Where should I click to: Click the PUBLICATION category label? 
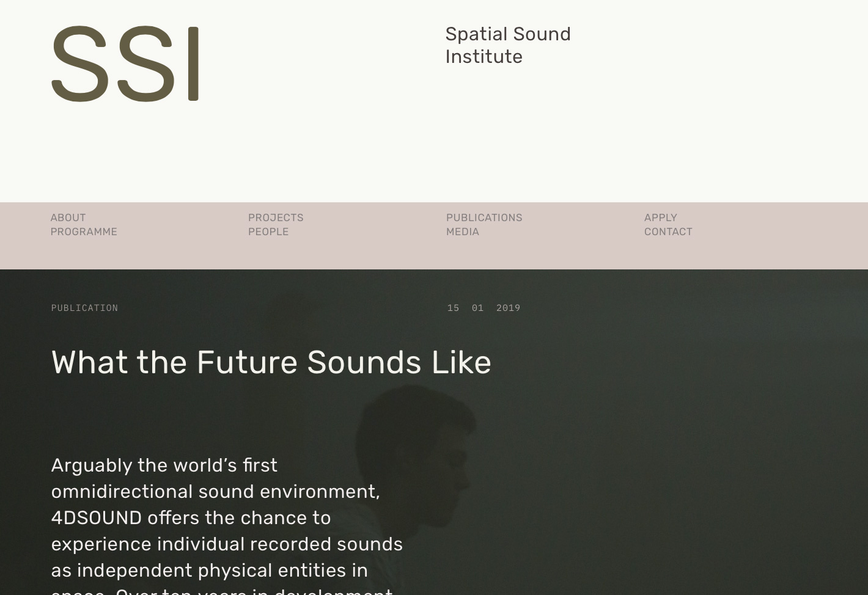click(84, 308)
